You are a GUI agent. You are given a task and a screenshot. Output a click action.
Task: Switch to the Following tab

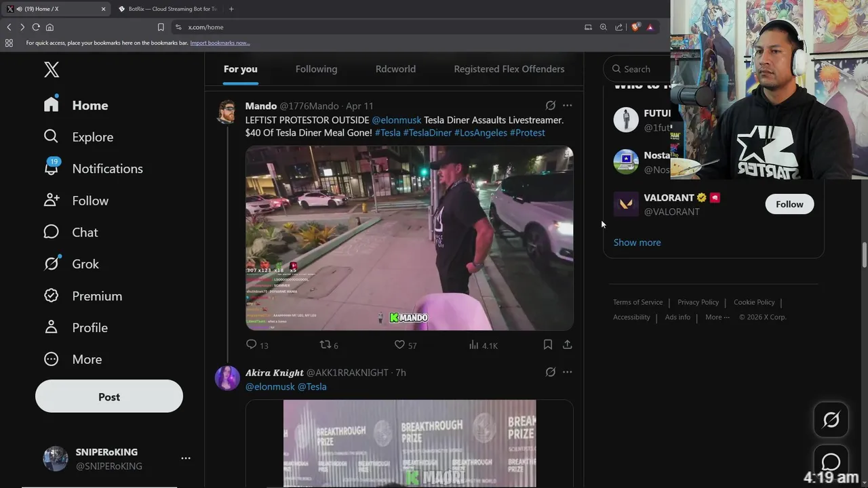316,69
